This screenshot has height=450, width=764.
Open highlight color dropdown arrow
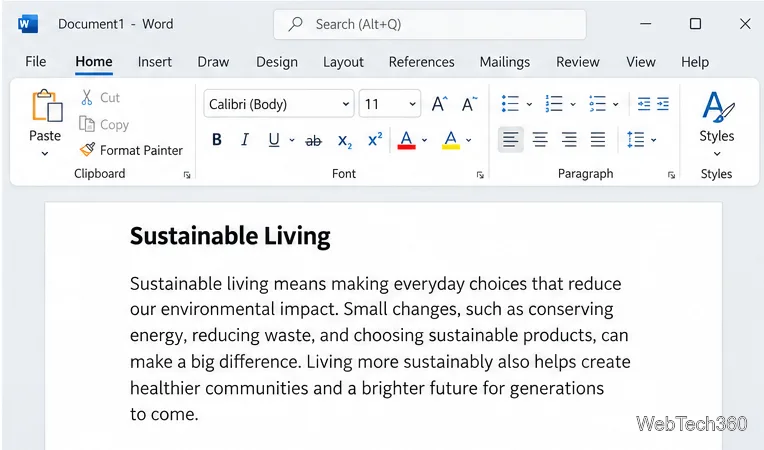[469, 140]
